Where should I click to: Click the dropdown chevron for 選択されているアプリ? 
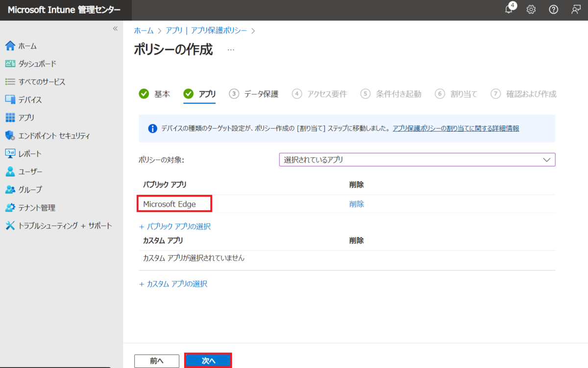point(547,160)
